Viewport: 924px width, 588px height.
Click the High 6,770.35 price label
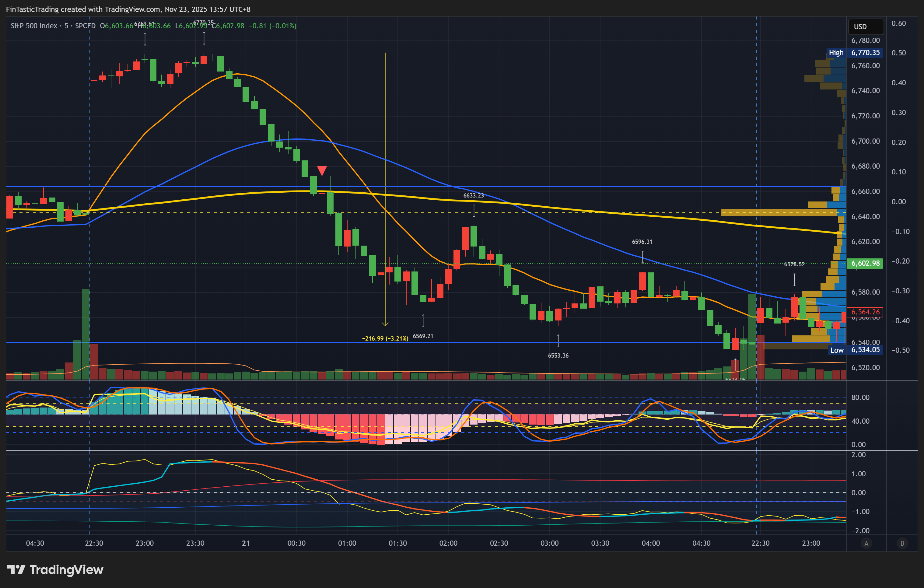[x=854, y=53]
